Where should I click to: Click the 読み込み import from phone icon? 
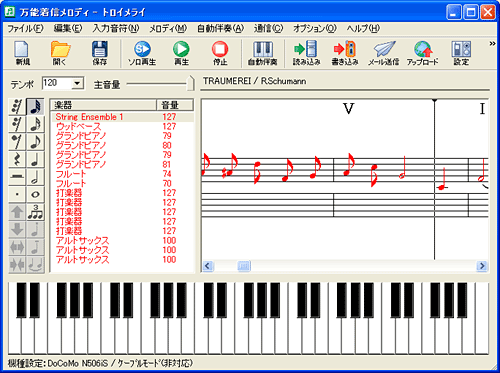click(x=306, y=53)
